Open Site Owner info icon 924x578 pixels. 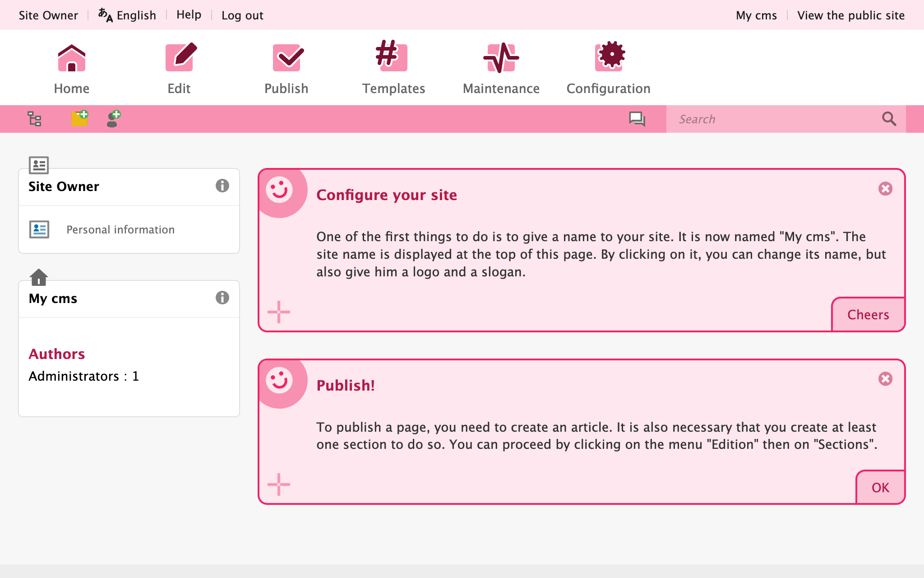[x=222, y=186]
